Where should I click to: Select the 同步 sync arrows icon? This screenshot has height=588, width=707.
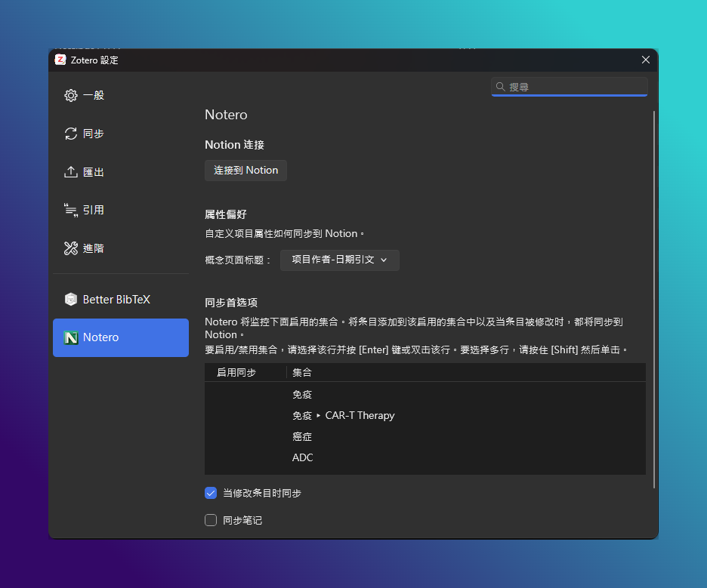pos(71,134)
